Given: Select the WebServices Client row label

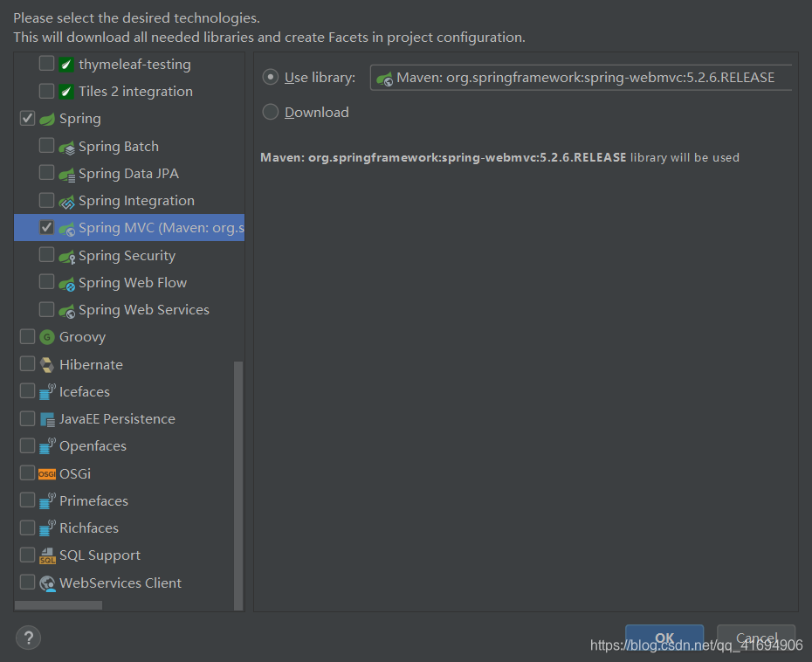Looking at the screenshot, I should point(120,583).
